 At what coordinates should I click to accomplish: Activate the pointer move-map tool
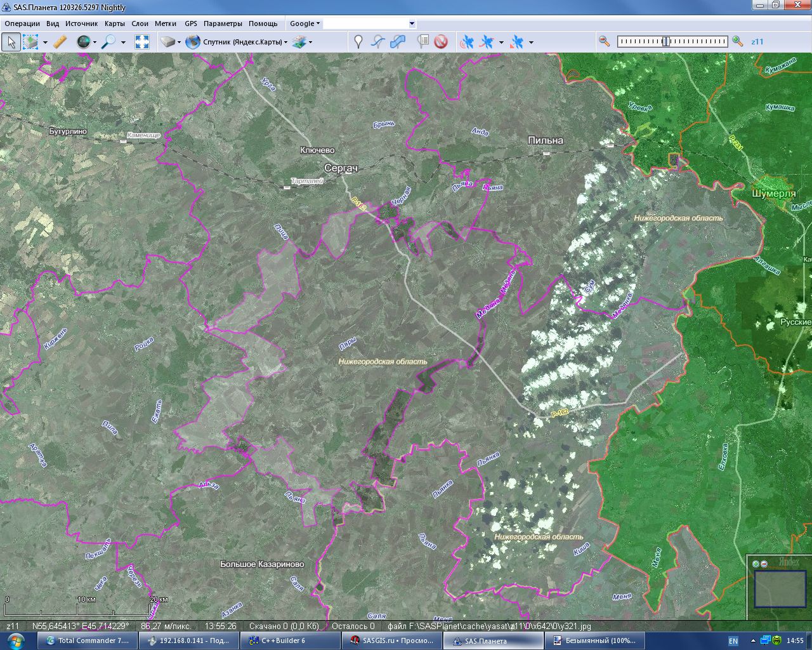(10, 42)
